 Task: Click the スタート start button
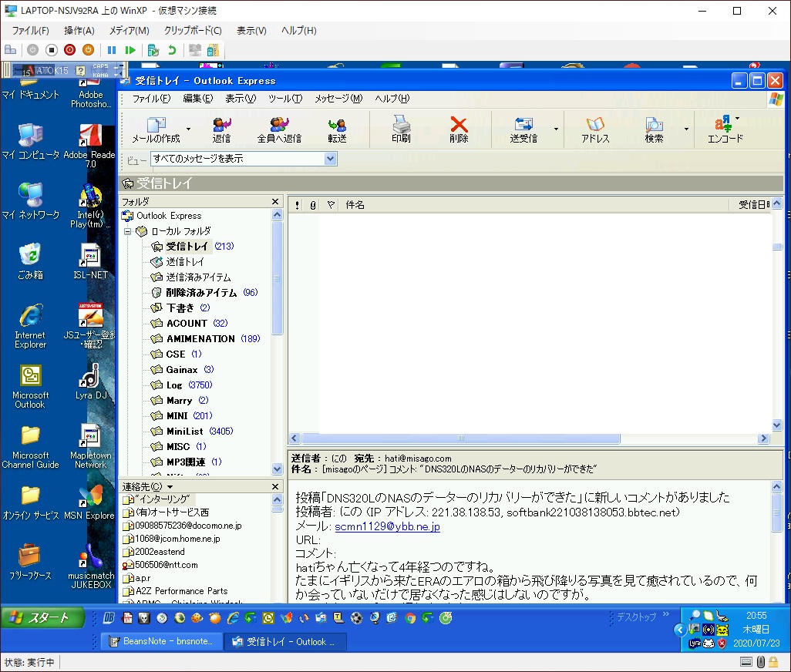click(43, 617)
